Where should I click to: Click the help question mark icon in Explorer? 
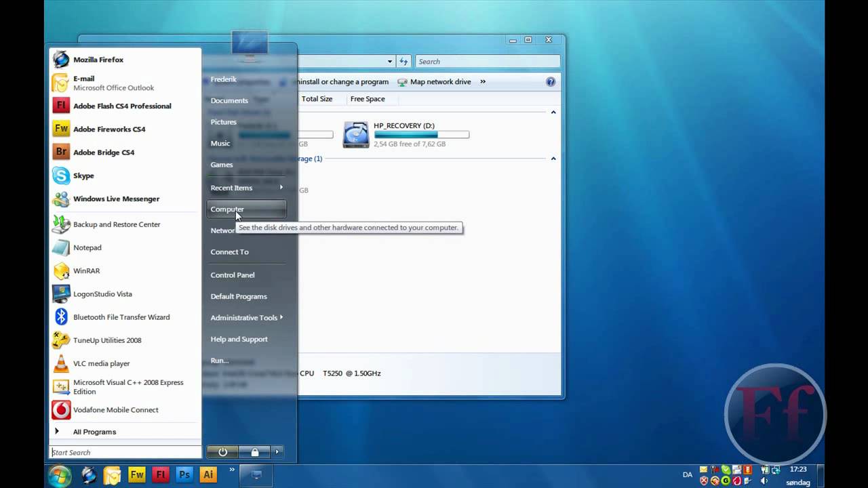pyautogui.click(x=551, y=81)
